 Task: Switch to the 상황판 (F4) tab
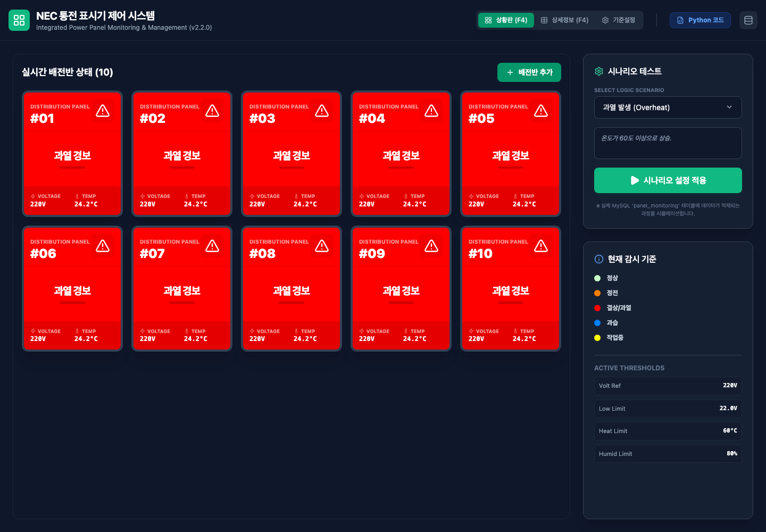(x=506, y=20)
